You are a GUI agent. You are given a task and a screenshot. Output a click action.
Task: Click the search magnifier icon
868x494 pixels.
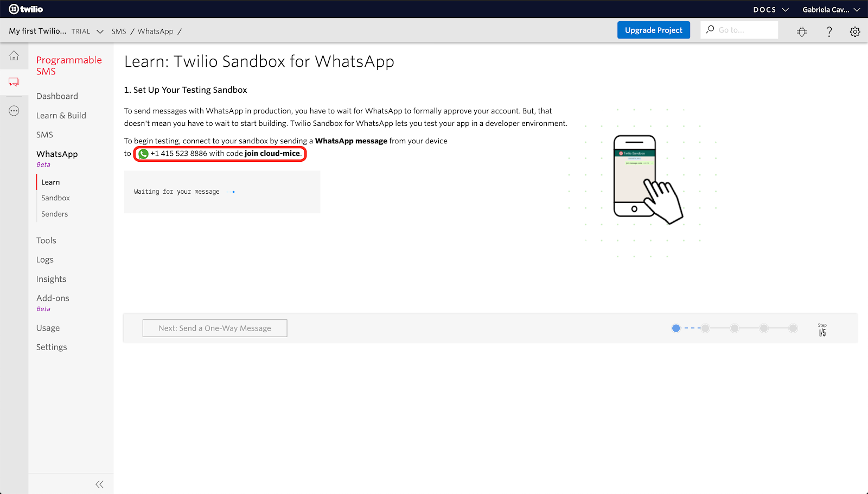710,30
